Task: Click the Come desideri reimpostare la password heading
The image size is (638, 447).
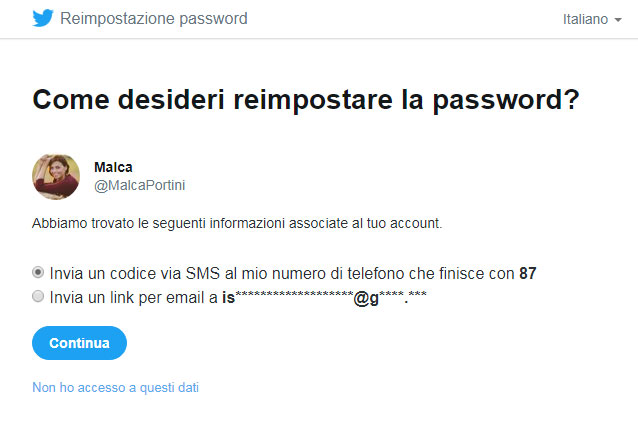Action: pyautogui.click(x=306, y=100)
